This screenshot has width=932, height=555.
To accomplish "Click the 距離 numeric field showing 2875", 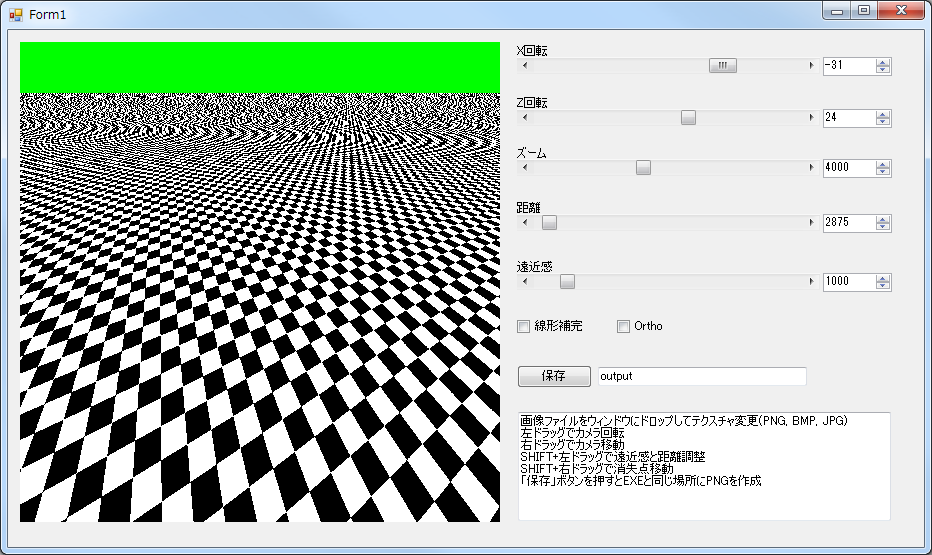I will (x=849, y=222).
